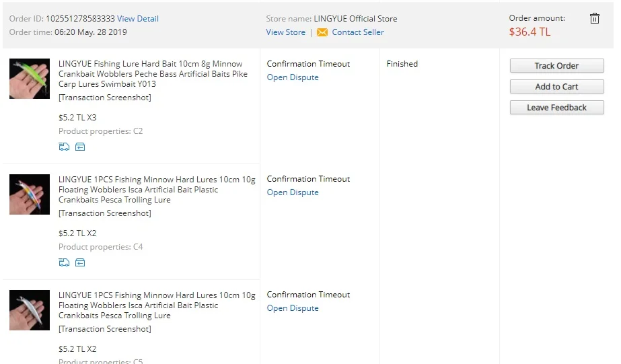
Task: Open the silver minnow lure thumbnail
Action: [30, 310]
